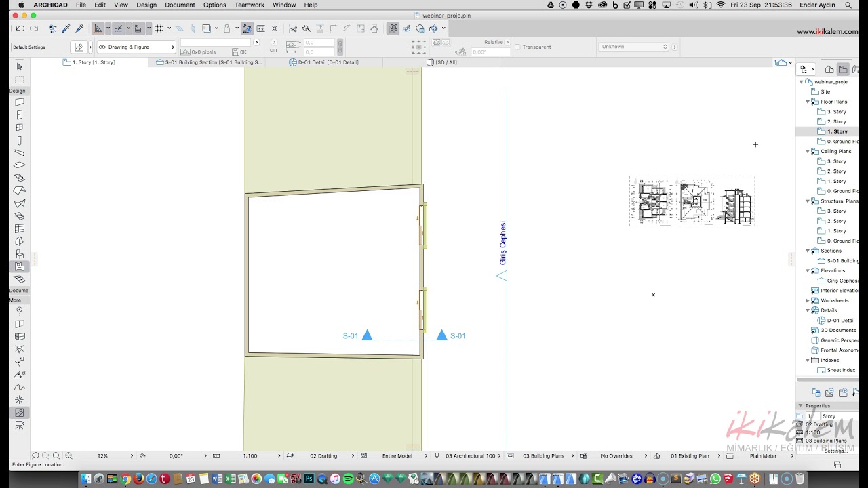Screen dimensions: 868x488
Task: Collapse the Structural Plans tree group
Action: (808, 201)
